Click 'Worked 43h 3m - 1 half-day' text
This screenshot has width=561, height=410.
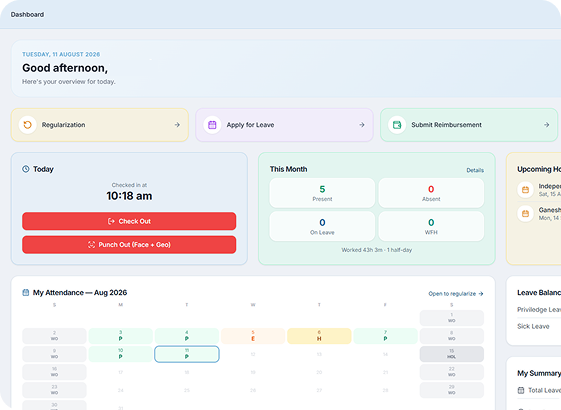coord(377,250)
